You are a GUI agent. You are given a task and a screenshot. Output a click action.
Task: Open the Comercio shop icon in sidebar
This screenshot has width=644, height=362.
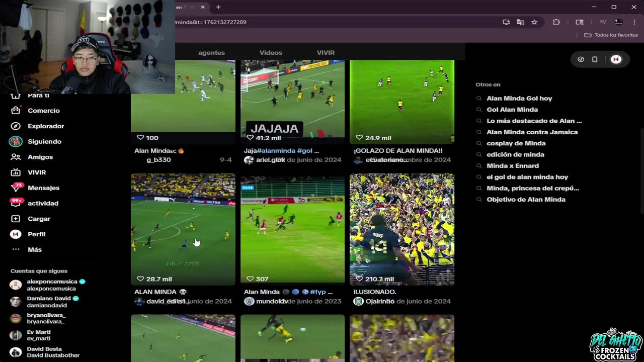click(16, 111)
